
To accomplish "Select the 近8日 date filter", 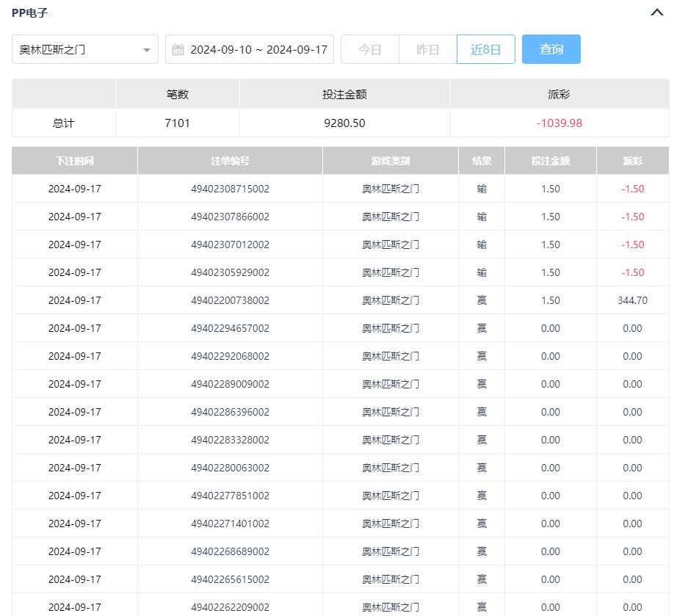I will (x=485, y=49).
